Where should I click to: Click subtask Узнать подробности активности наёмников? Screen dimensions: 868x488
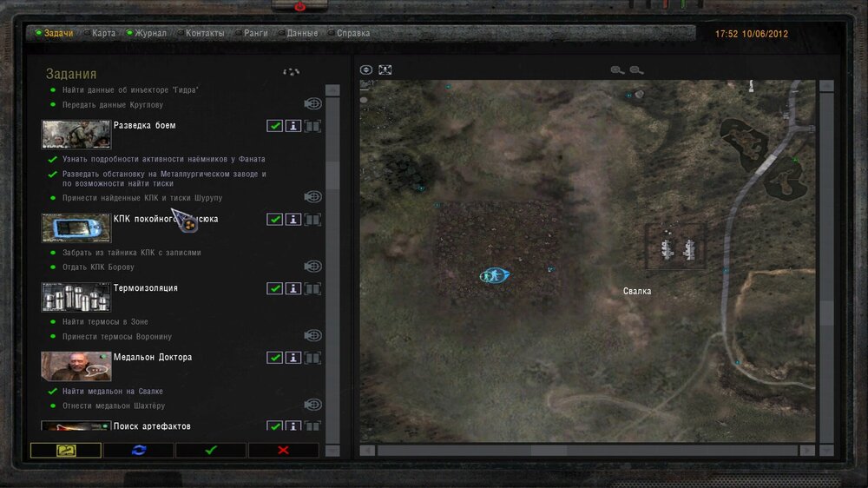pos(164,159)
